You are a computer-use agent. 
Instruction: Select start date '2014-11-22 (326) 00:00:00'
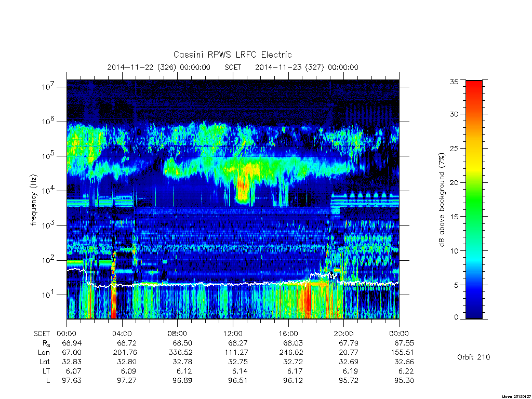tap(159, 67)
